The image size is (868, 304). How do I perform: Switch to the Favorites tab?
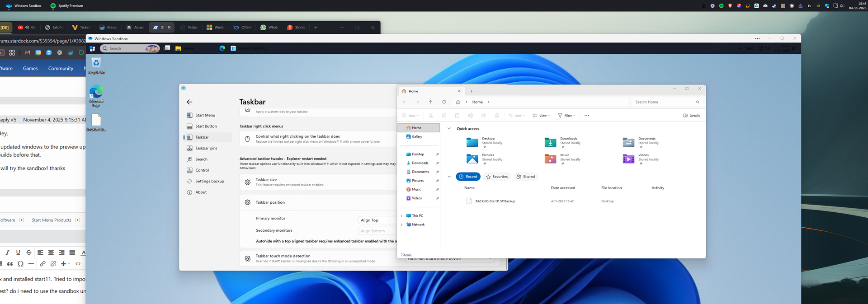[x=497, y=177]
